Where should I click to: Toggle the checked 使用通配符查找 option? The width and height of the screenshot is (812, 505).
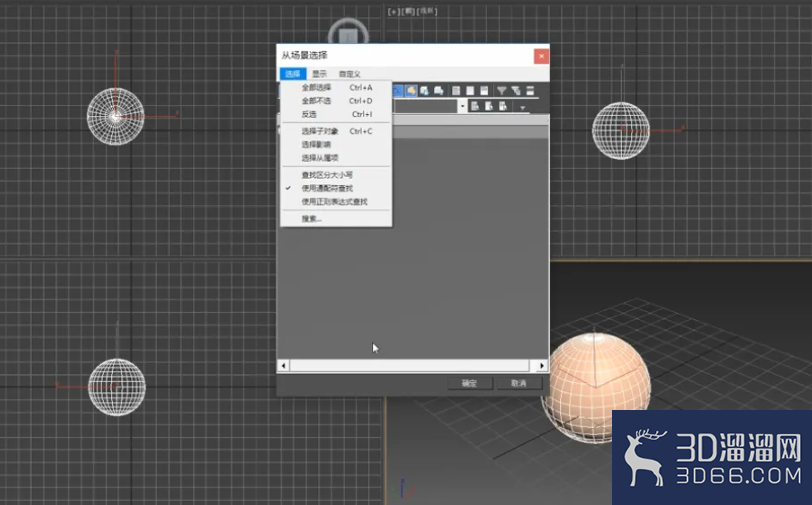tap(337, 189)
